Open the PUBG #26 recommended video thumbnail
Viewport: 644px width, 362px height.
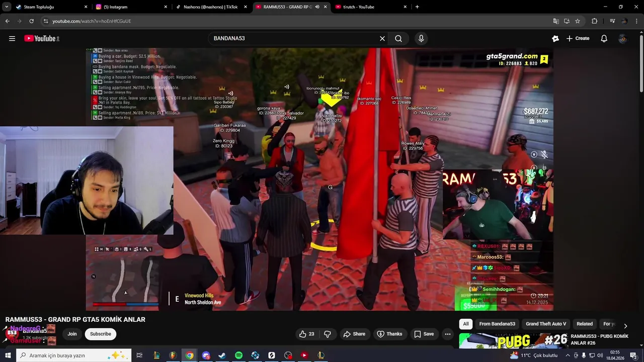(513, 340)
